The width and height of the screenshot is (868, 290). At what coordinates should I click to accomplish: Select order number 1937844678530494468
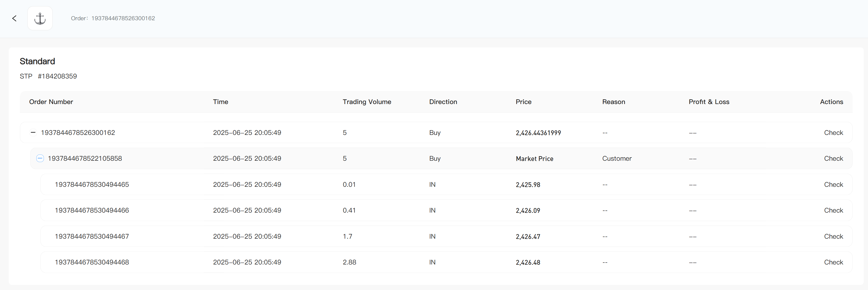(x=92, y=262)
